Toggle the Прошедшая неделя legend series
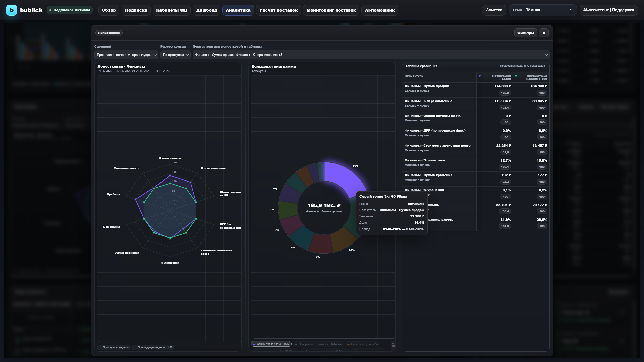644x362 pixels. (114, 347)
